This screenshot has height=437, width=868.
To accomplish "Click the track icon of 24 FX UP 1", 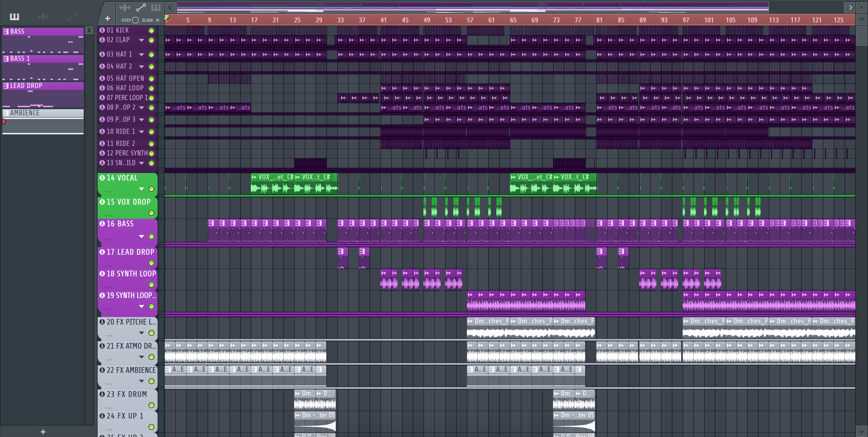I will (102, 416).
